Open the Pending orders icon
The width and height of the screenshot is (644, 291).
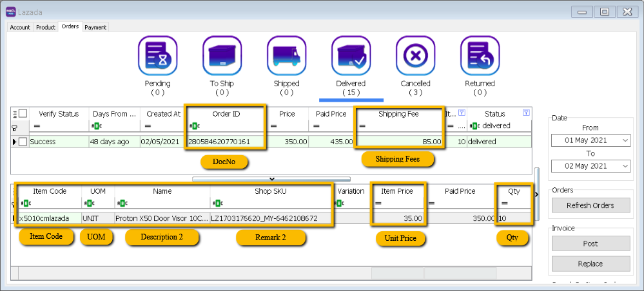click(x=157, y=55)
